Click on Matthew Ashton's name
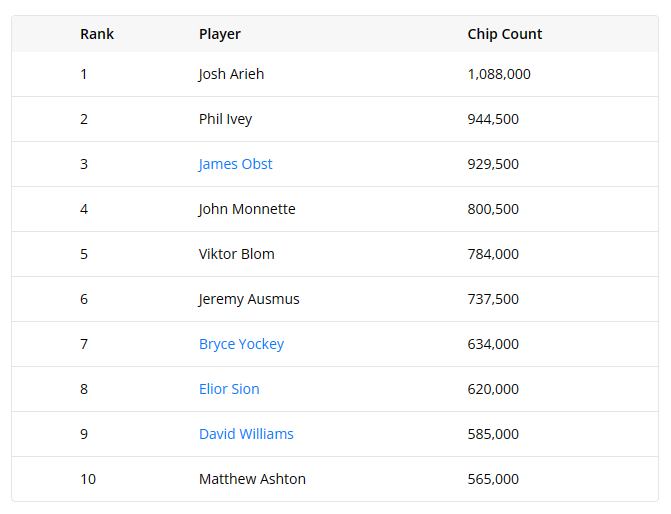Viewport: 671px width, 514px height. pos(252,479)
